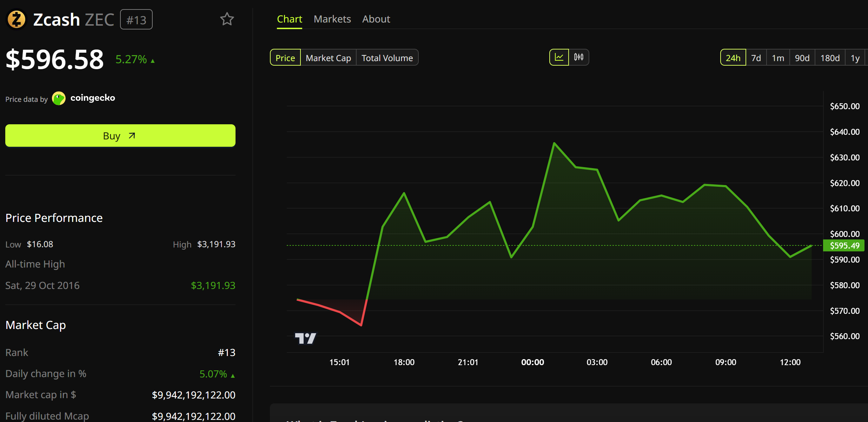The height and width of the screenshot is (422, 868).
Task: Set chart range to 7d
Action: (756, 58)
